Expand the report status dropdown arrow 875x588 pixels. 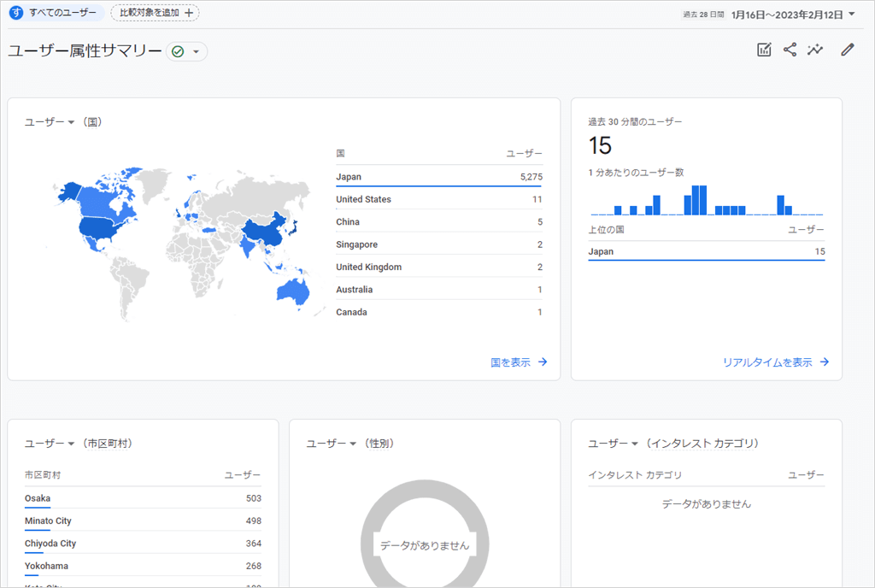coord(196,52)
